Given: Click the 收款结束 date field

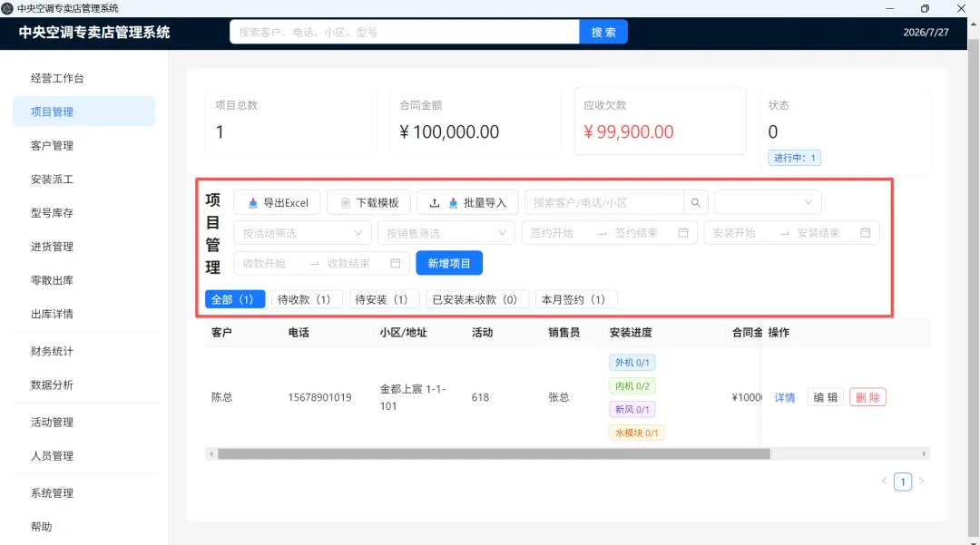Looking at the screenshot, I should tap(353, 264).
